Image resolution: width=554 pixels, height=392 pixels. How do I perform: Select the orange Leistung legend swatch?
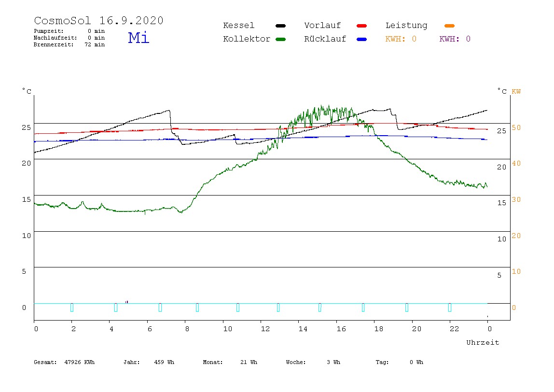[x=449, y=26]
